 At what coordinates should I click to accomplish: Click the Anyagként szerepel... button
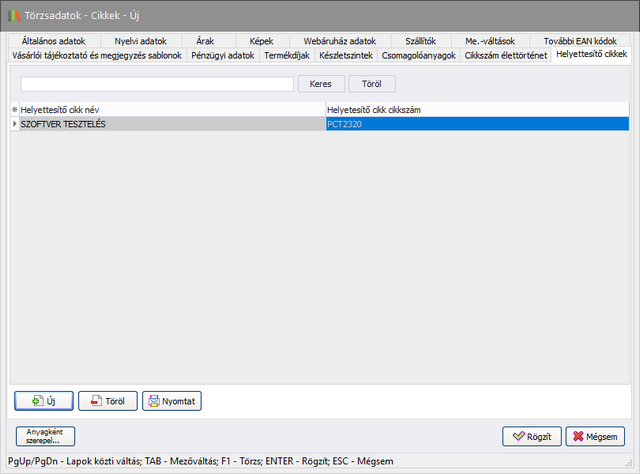pyautogui.click(x=45, y=436)
